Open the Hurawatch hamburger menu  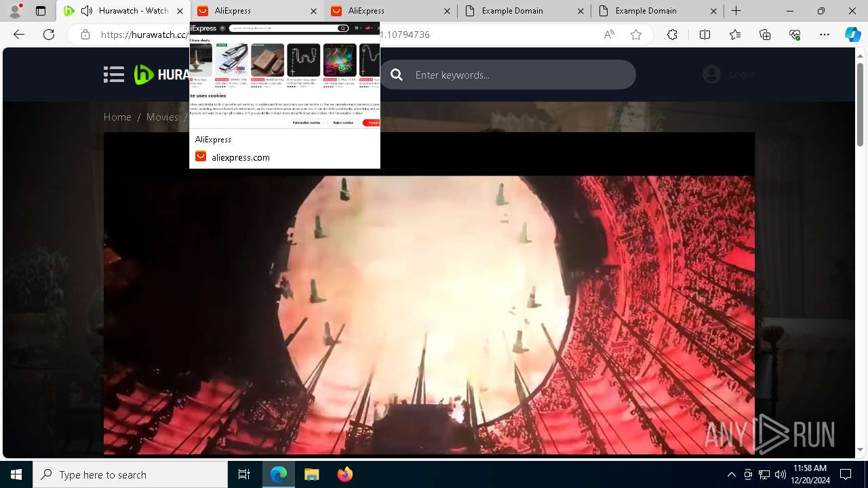114,75
